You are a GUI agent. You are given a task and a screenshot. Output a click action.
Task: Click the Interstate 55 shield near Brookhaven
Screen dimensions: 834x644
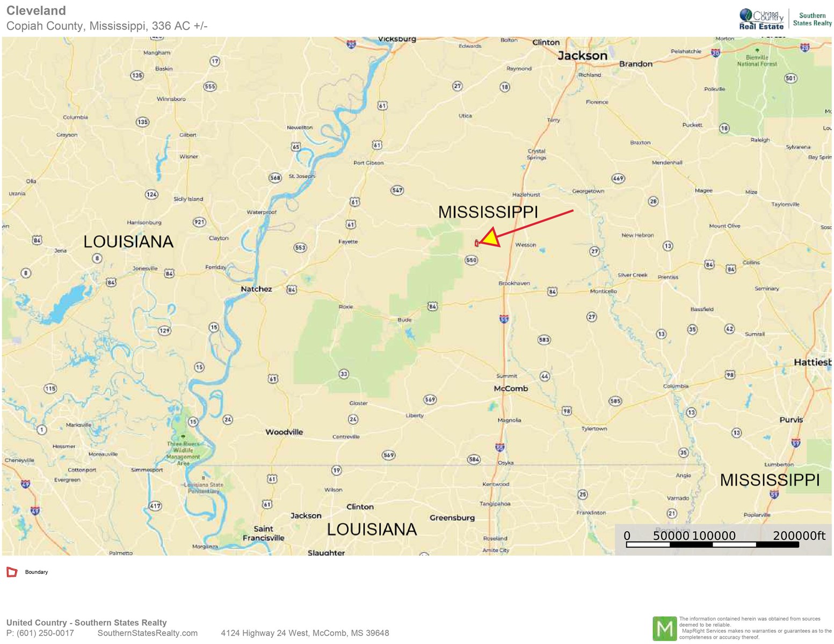coord(504,319)
